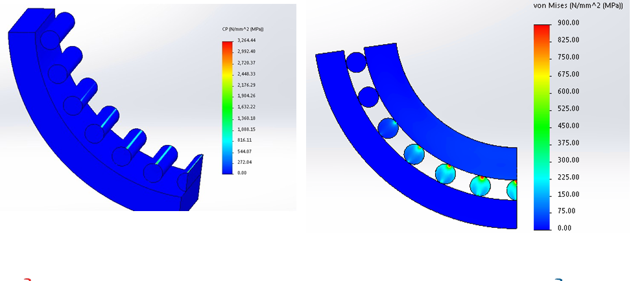Click 0.00 in the von Mises legend
644x281 pixels.
pyautogui.click(x=564, y=228)
